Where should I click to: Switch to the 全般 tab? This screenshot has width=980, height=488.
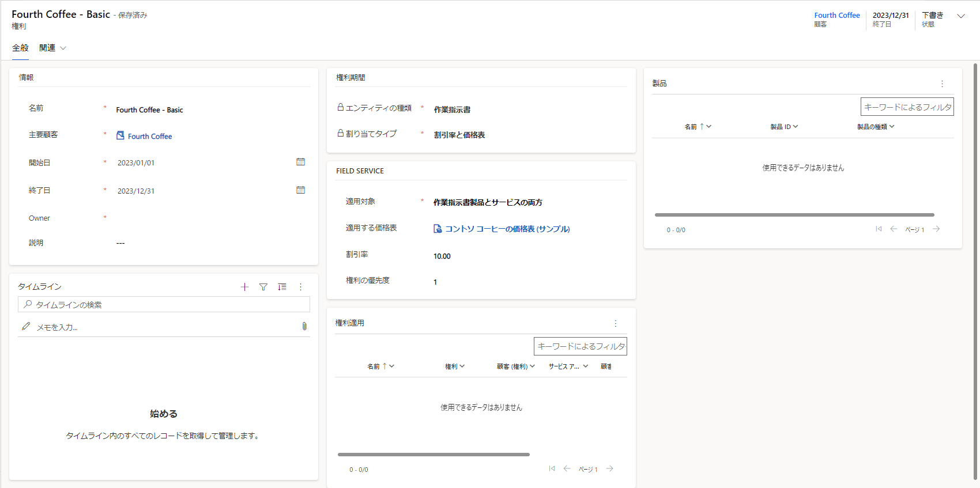(20, 48)
